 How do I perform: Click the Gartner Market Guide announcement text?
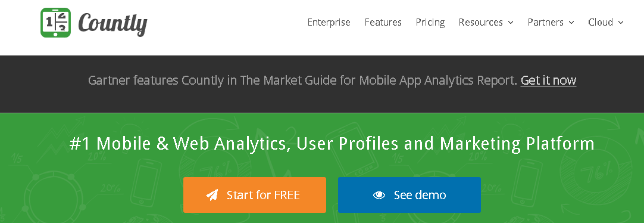[x=302, y=80]
